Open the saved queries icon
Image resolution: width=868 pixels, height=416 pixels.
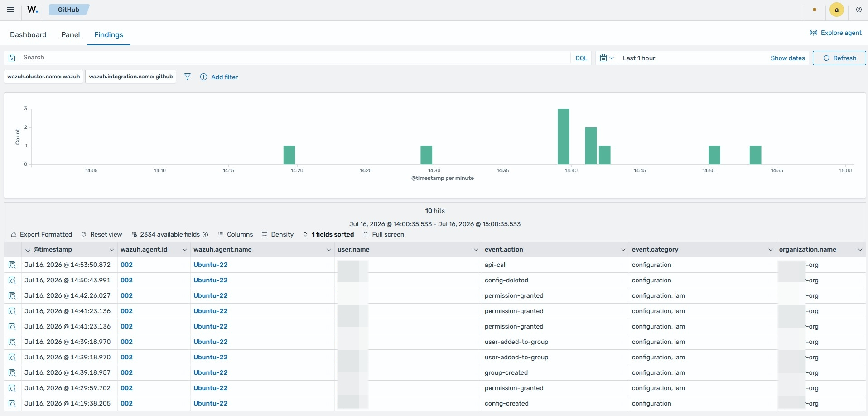coord(12,58)
